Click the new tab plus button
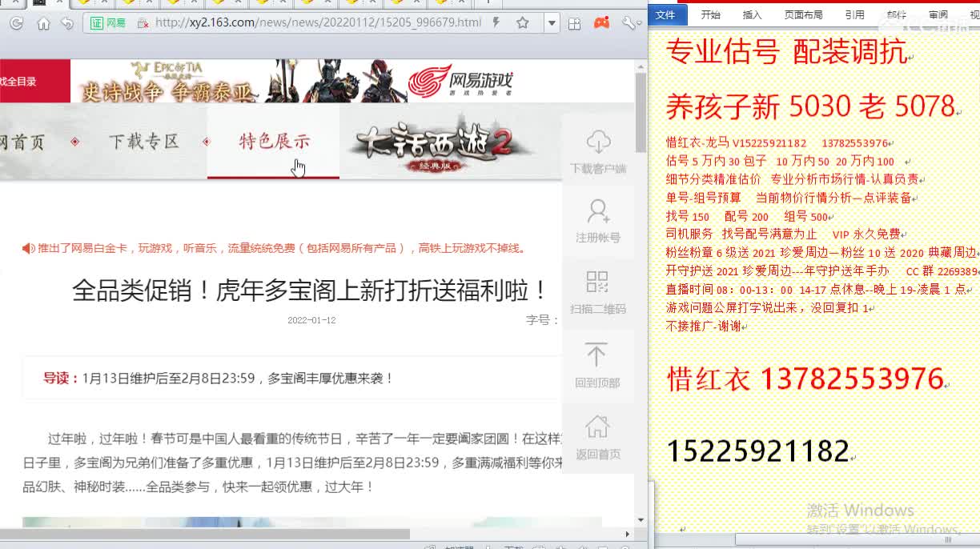The image size is (980, 549). [488, 3]
